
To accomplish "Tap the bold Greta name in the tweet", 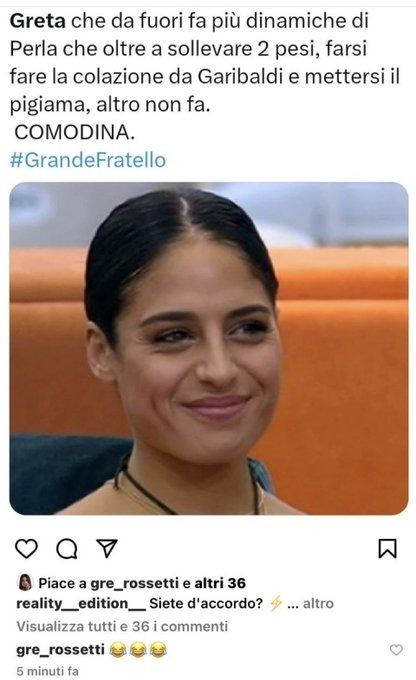I will pyautogui.click(x=38, y=21).
